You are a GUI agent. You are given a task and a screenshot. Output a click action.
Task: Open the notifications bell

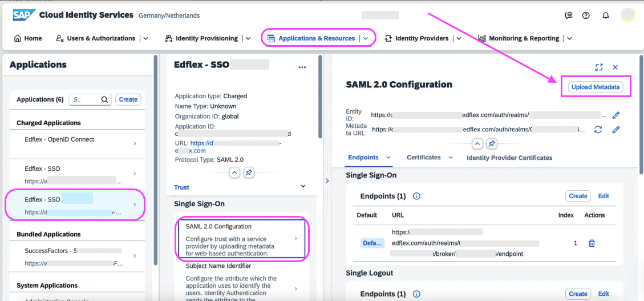(605, 15)
